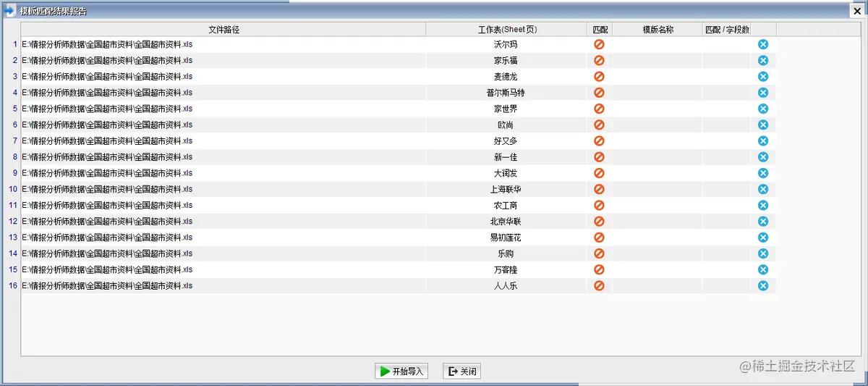The image size is (868, 386).
Task: Start the import with 开始导入 button
Action: 401,372
